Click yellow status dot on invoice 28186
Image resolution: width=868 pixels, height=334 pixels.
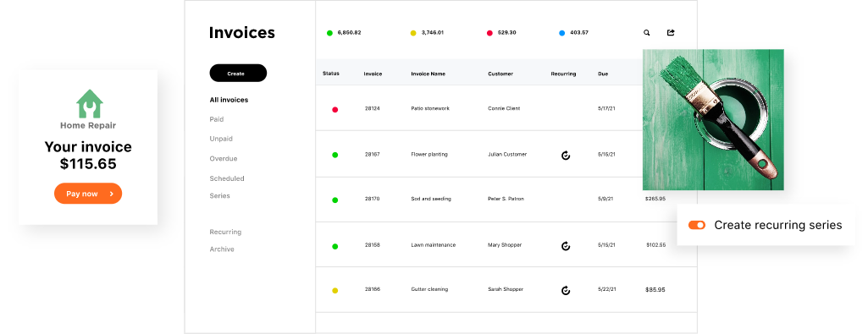[x=334, y=290]
